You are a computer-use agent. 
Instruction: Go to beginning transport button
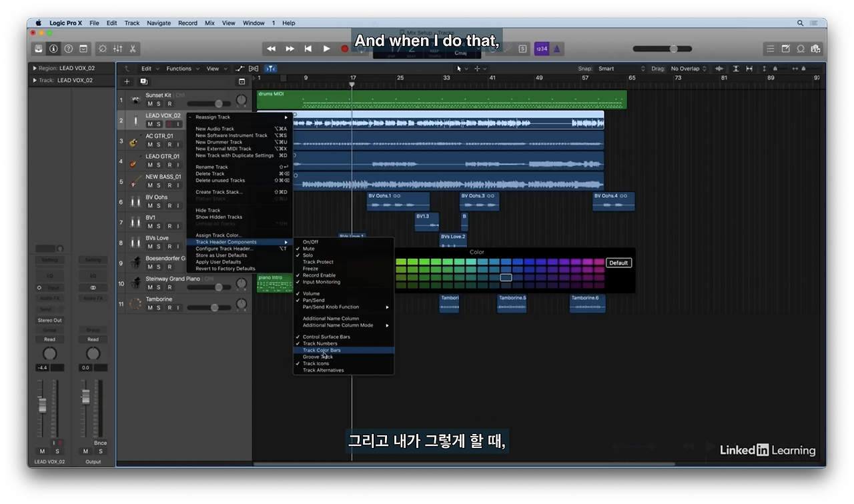[x=308, y=49]
